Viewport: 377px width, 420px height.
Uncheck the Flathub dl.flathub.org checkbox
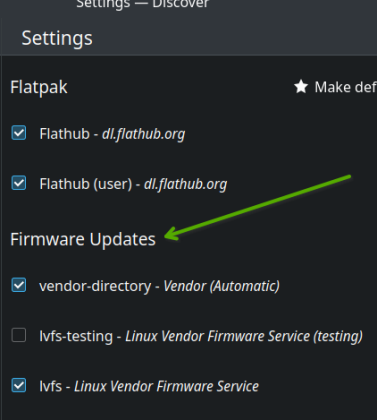[19, 133]
